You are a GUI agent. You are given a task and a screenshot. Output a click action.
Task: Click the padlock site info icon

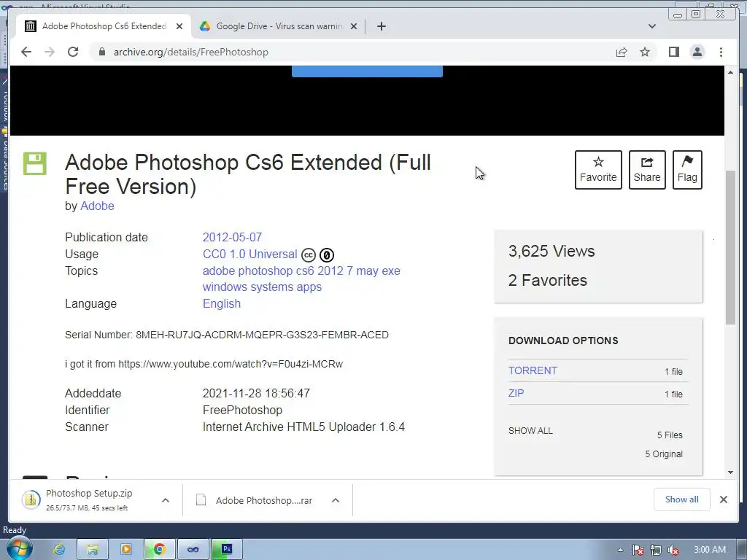coord(101,52)
